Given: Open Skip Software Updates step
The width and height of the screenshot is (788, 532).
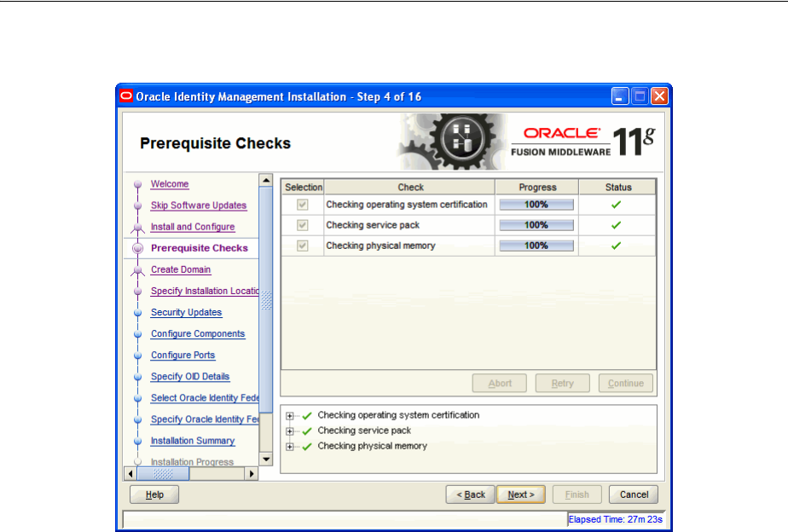Looking at the screenshot, I should click(x=199, y=205).
